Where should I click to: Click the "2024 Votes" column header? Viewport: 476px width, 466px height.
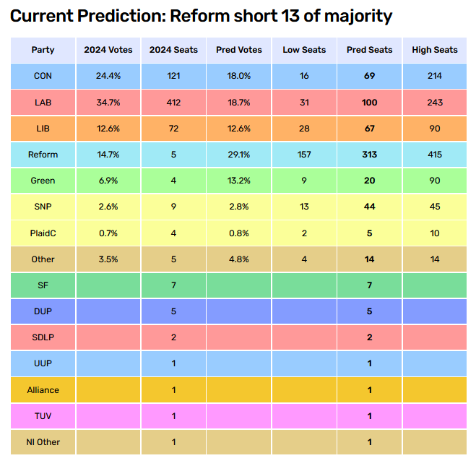[x=108, y=50]
